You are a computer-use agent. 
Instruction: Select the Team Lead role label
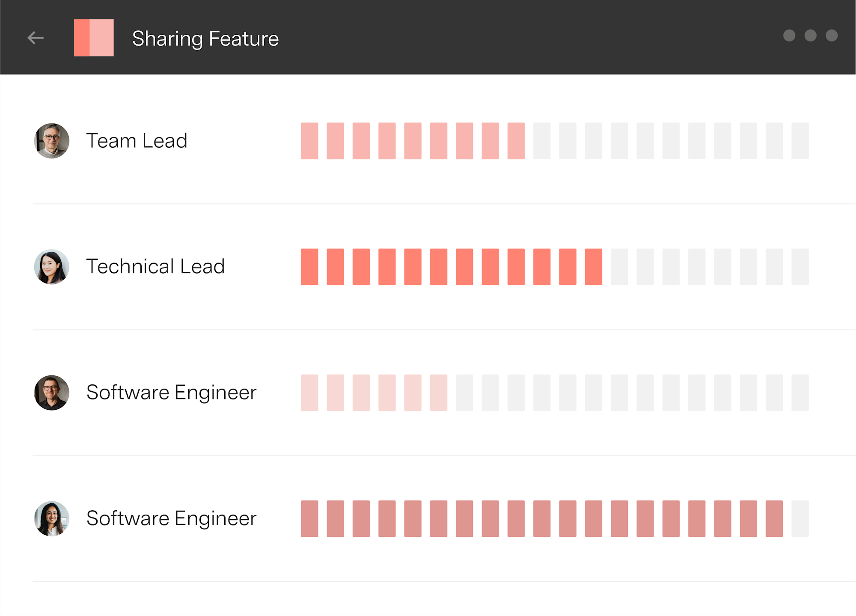137,141
